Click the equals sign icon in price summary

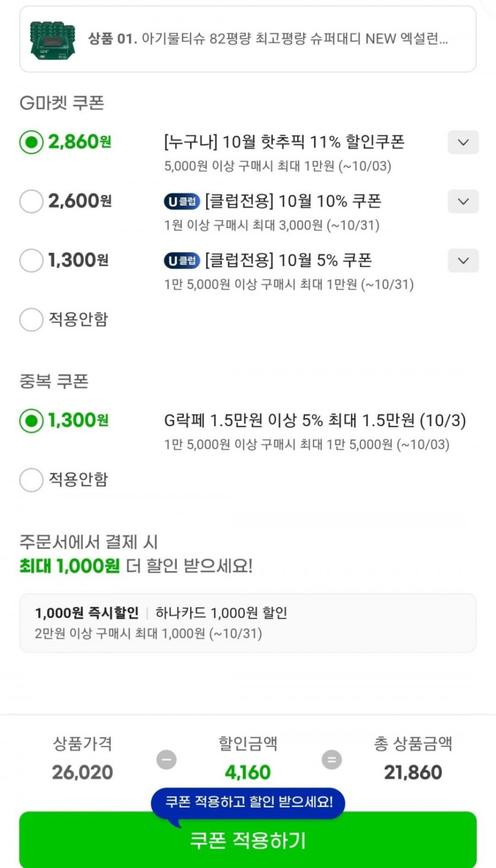[331, 759]
